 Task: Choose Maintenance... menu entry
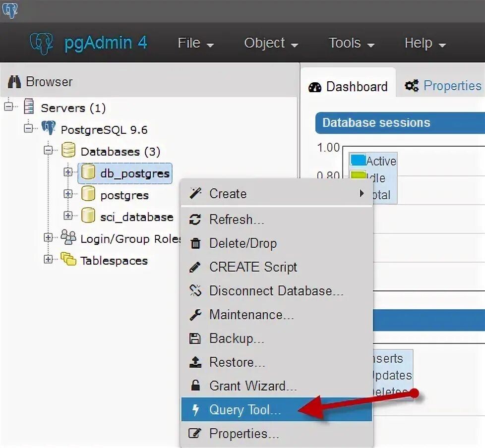[277, 315]
